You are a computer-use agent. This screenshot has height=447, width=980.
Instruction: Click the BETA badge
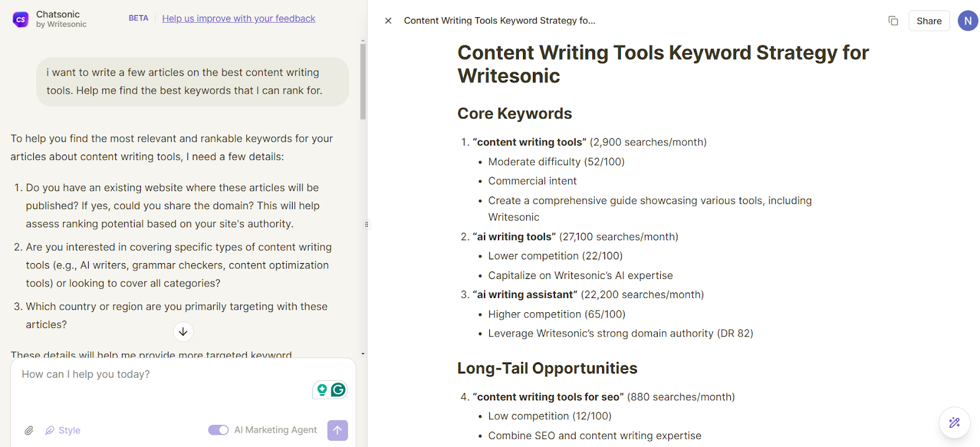138,18
